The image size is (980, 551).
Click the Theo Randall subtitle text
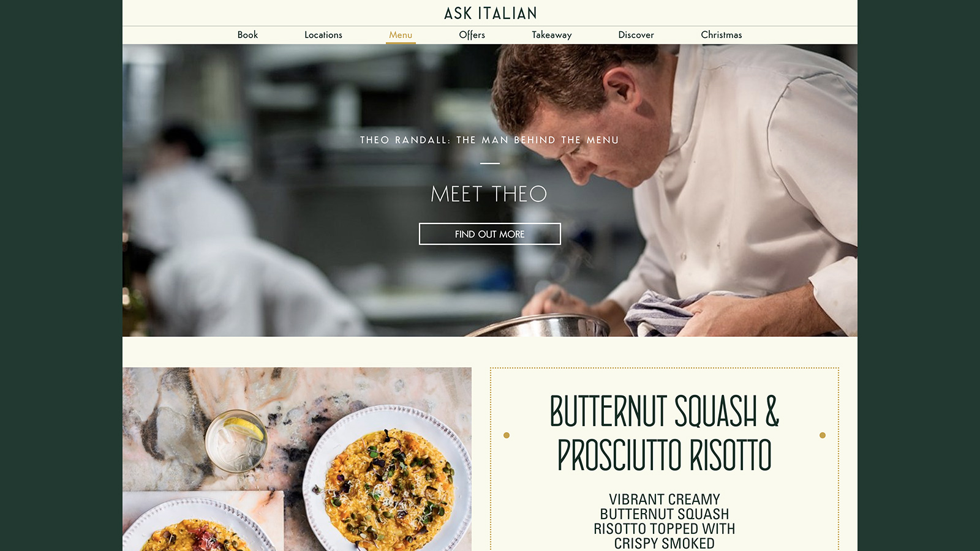tap(489, 140)
